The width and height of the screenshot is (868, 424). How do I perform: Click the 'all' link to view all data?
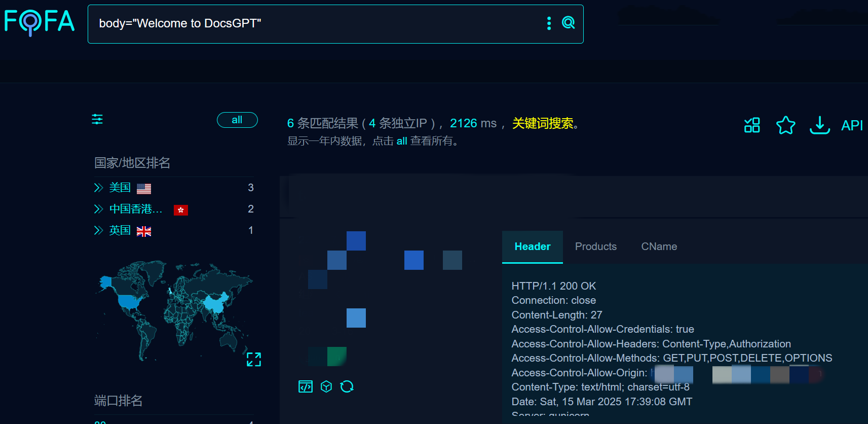point(402,141)
